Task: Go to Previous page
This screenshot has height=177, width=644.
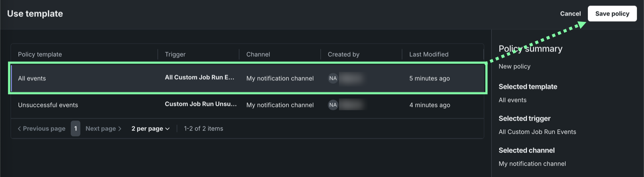Action: (x=41, y=128)
